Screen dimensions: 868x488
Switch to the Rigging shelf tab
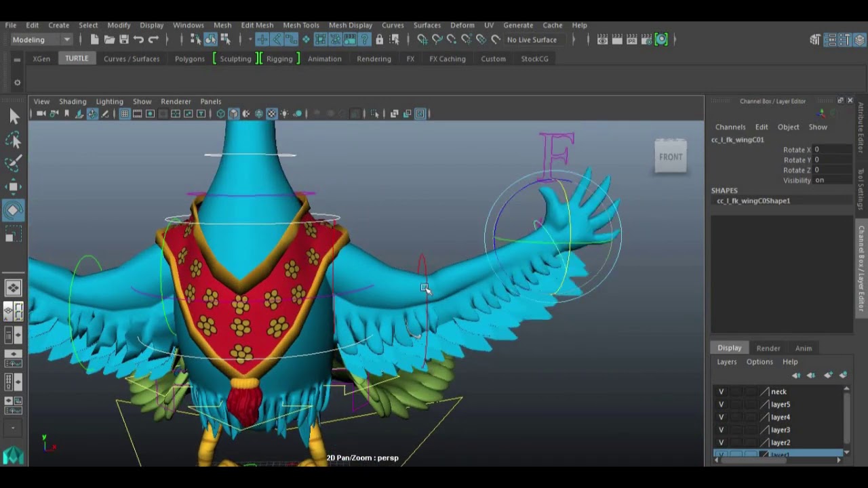pos(279,59)
